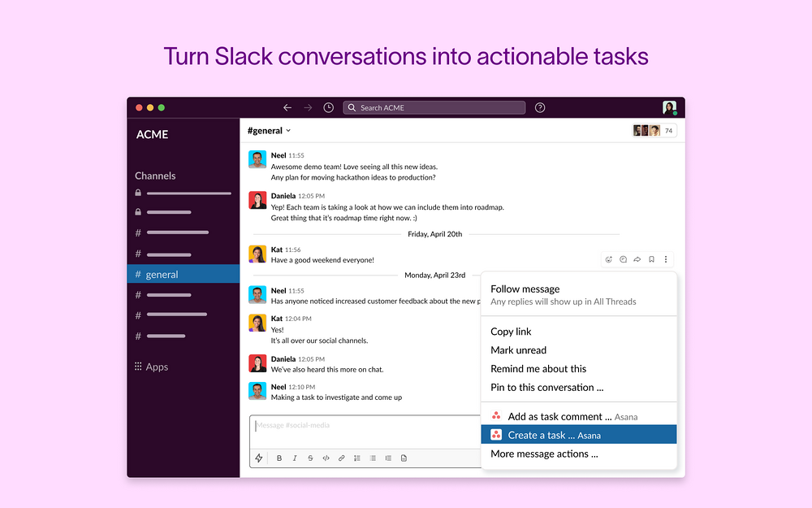Toggle bold formatting in composer
Viewport: 812px width, 508px height.
[x=279, y=458]
